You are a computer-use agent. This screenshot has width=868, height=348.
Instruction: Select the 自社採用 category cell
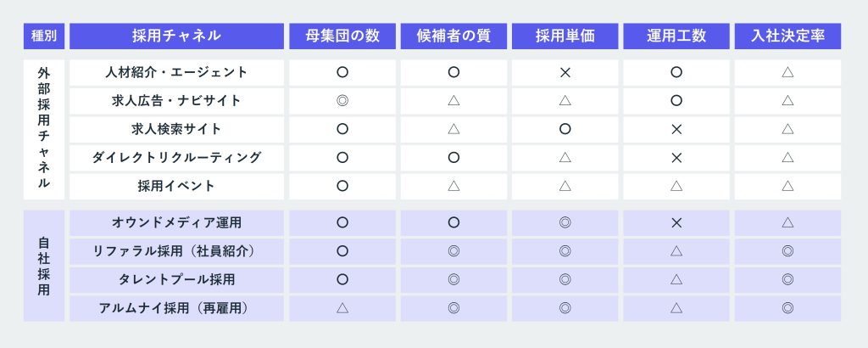pyautogui.click(x=44, y=265)
